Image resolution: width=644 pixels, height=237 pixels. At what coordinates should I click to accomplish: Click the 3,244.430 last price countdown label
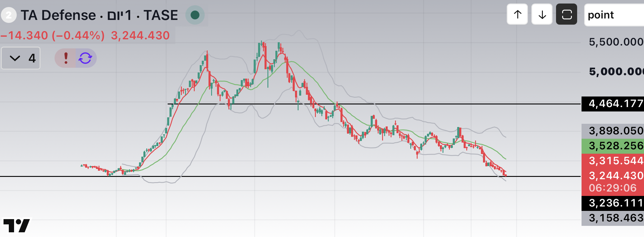pos(613,182)
